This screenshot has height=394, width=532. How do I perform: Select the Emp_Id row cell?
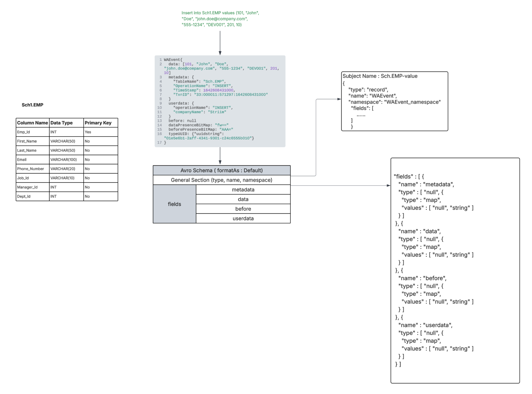[x=32, y=132]
